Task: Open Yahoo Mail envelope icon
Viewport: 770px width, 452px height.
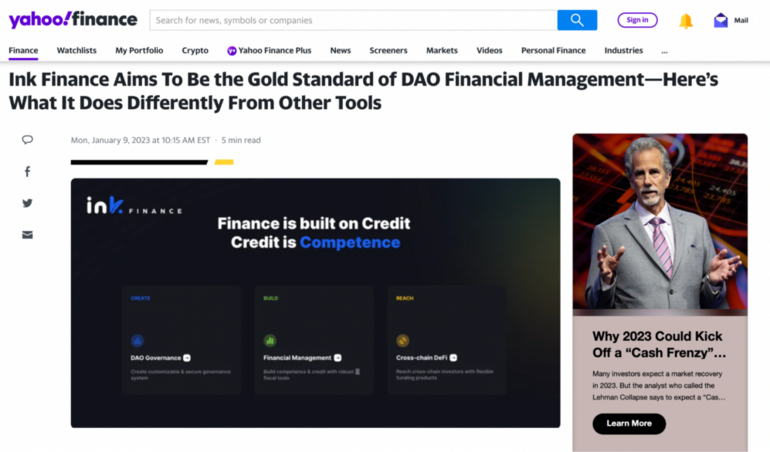Action: [x=721, y=20]
